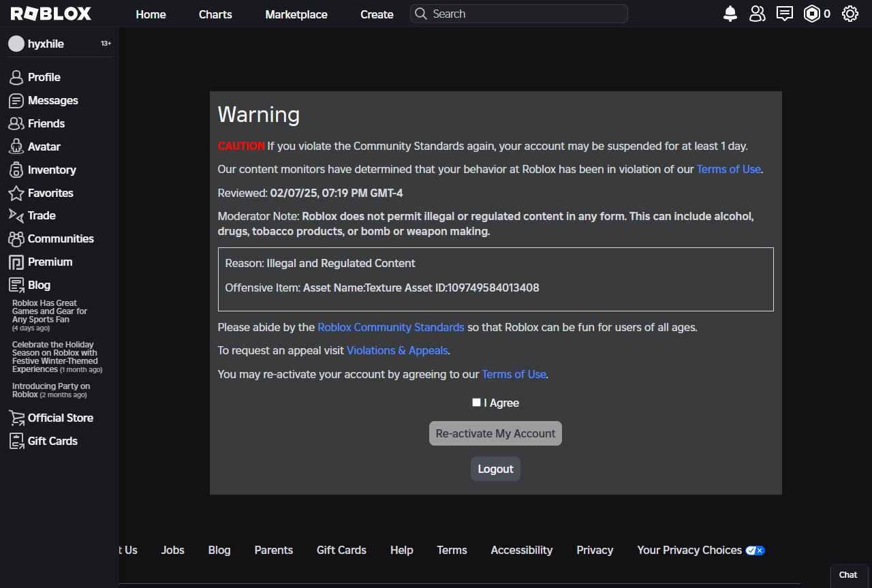The image size is (872, 588).
Task: Check the I Agree checkbox
Action: [476, 402]
